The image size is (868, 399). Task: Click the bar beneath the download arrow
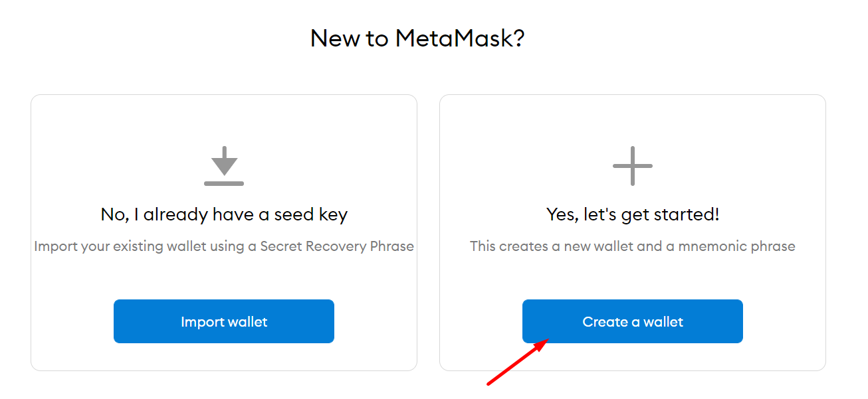pos(224,183)
